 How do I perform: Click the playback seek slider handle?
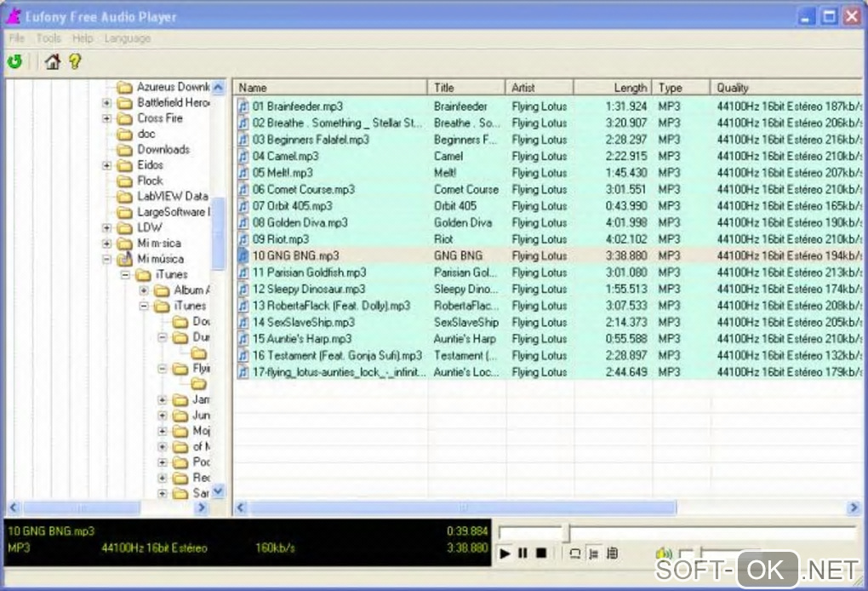point(565,533)
